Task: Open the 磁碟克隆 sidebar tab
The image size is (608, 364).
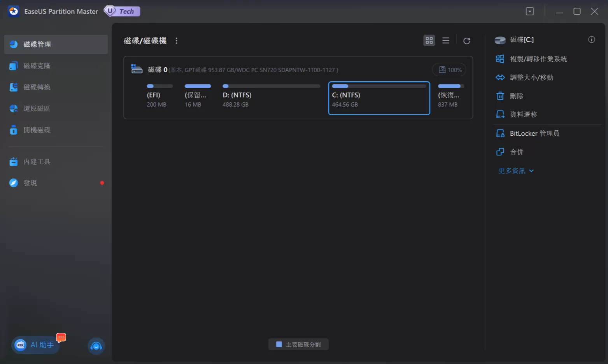Action: 37,66
